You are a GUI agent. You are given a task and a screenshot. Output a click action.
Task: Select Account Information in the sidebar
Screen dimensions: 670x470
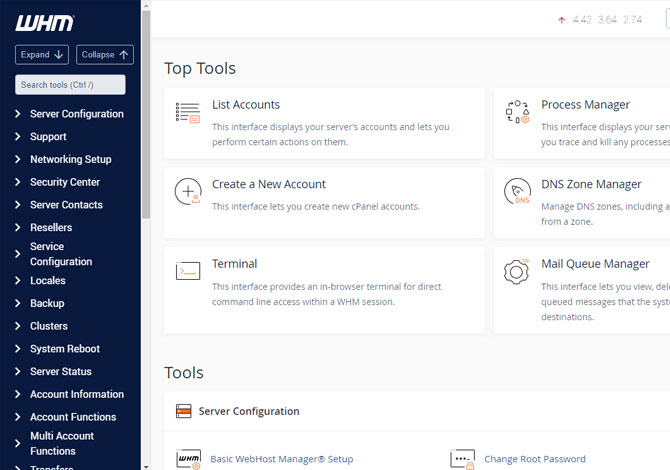[x=76, y=394]
